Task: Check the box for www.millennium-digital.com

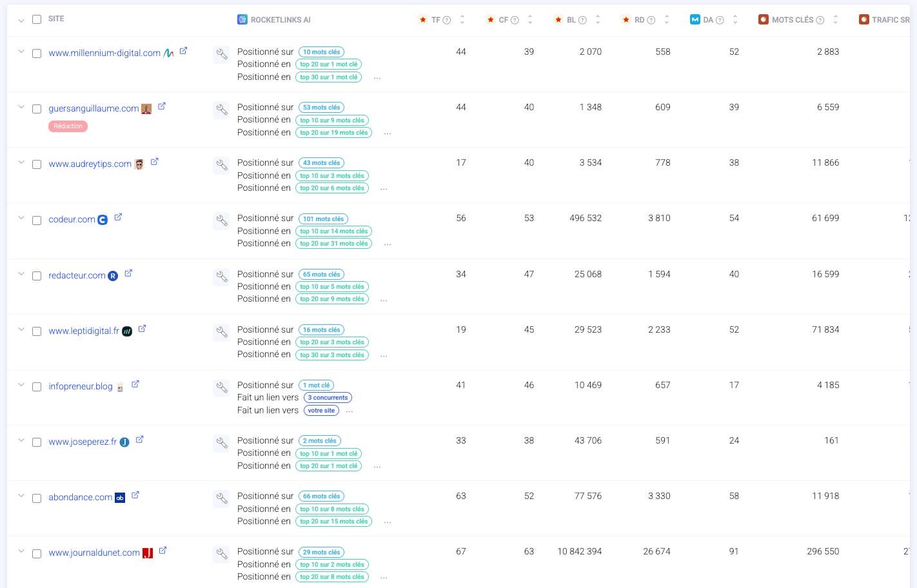Action: [37, 54]
